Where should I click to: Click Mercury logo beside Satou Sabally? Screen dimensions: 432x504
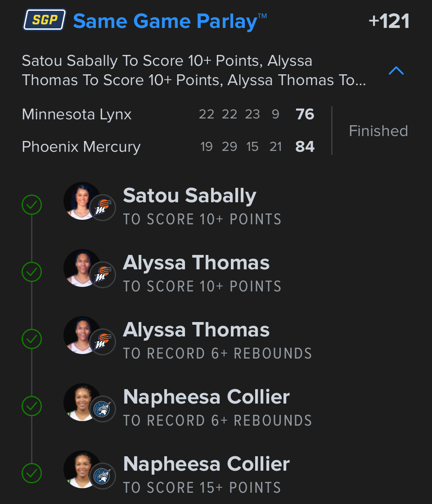click(x=103, y=208)
